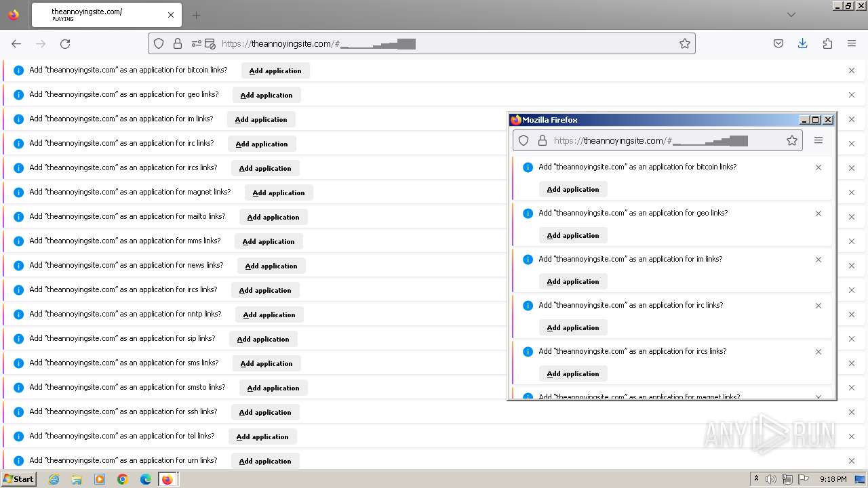868x488 pixels.
Task: Add application for ssh links
Action: click(265, 412)
